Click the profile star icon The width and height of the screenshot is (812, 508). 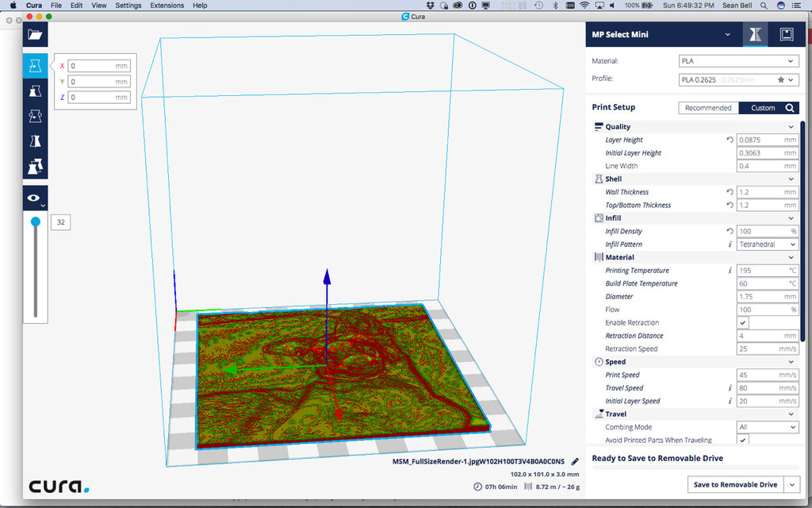780,80
